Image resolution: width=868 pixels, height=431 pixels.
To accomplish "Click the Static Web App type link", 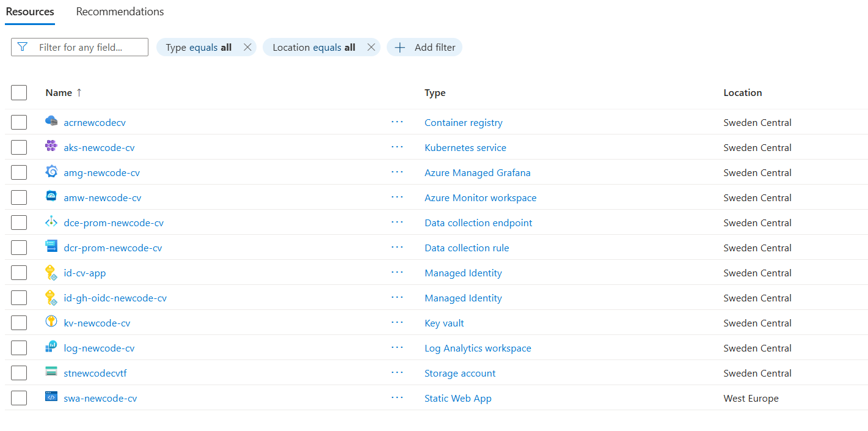I will pyautogui.click(x=458, y=398).
